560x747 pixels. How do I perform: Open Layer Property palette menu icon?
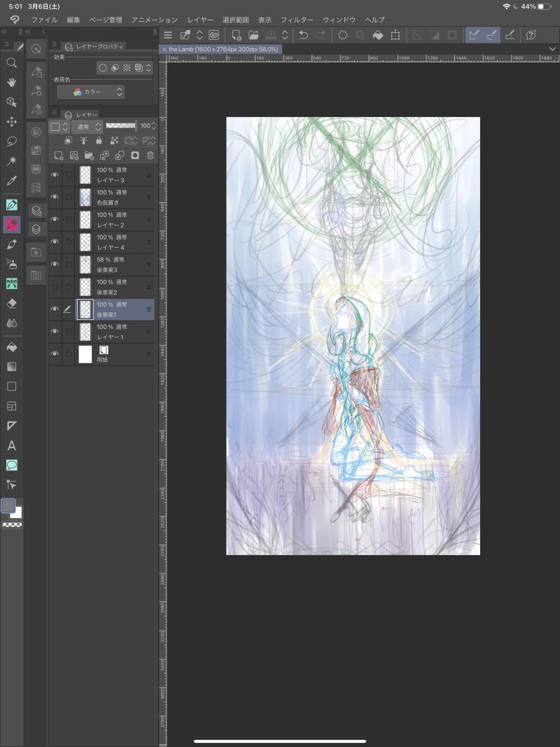tap(55, 46)
